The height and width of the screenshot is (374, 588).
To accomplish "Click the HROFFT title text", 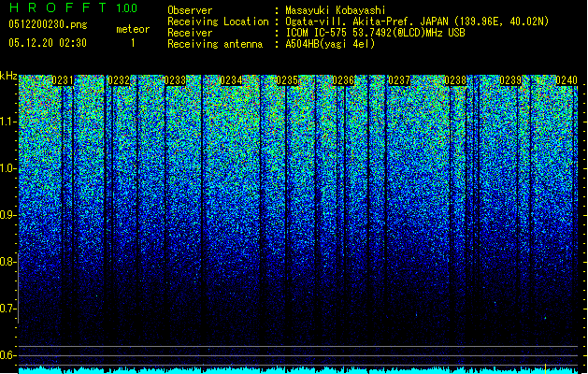I will (x=57, y=7).
